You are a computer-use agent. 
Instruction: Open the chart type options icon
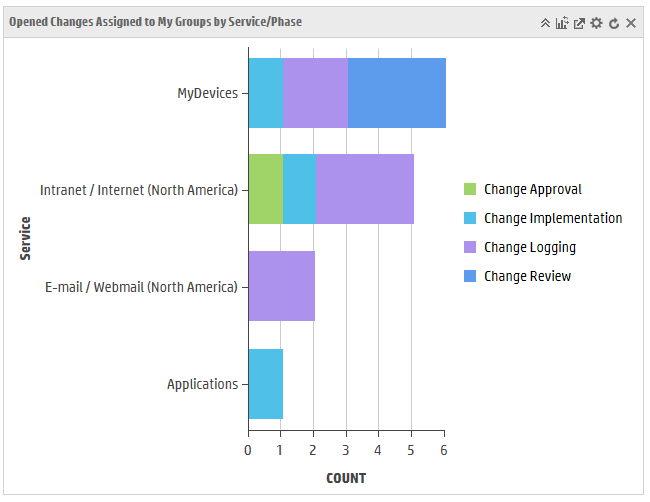click(562, 23)
